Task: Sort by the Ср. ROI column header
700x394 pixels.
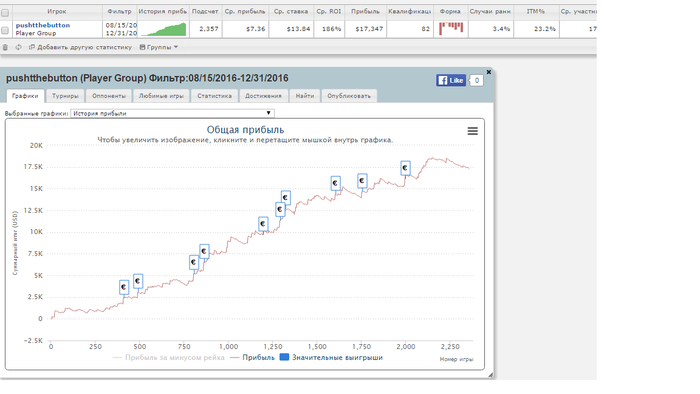Action: click(x=329, y=12)
